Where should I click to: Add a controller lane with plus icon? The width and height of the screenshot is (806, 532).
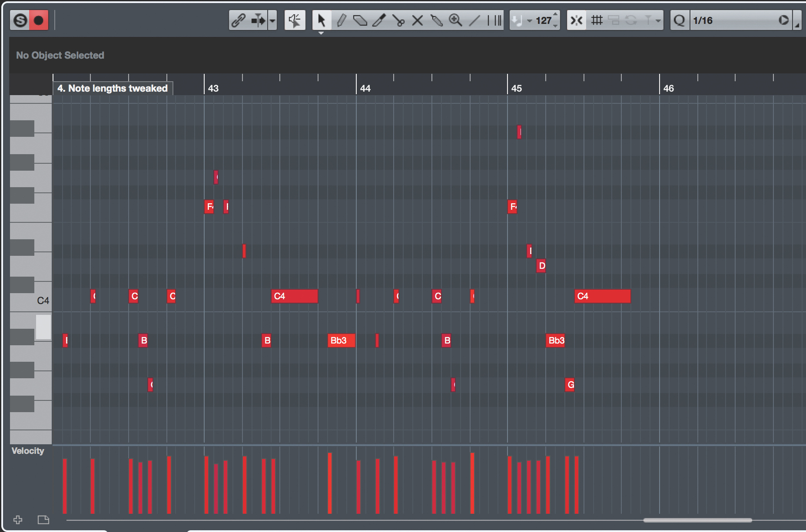click(x=18, y=519)
